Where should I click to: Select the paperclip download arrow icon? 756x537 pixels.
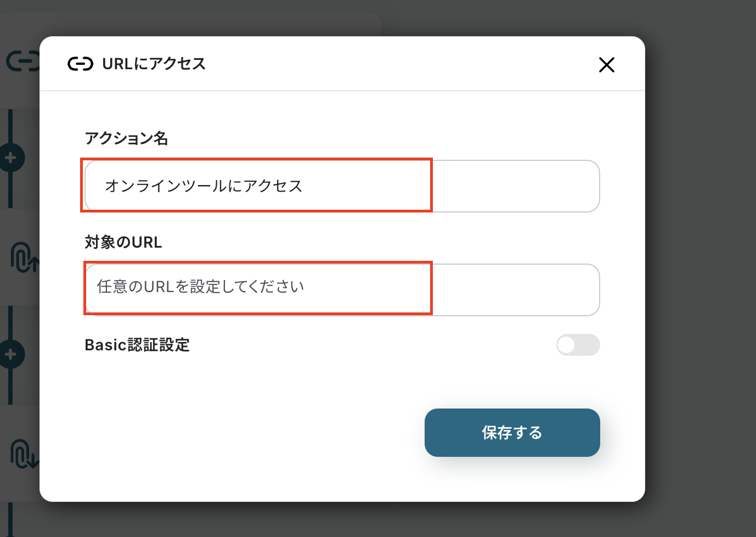pyautogui.click(x=23, y=454)
